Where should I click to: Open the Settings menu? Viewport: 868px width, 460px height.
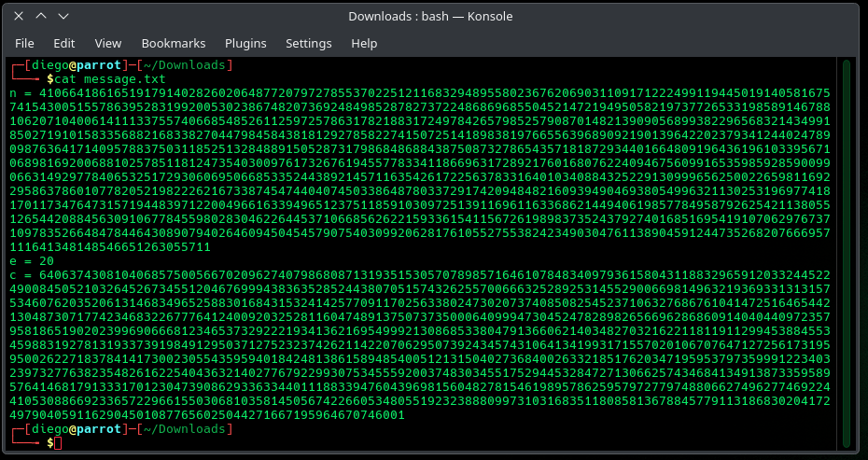coord(309,43)
